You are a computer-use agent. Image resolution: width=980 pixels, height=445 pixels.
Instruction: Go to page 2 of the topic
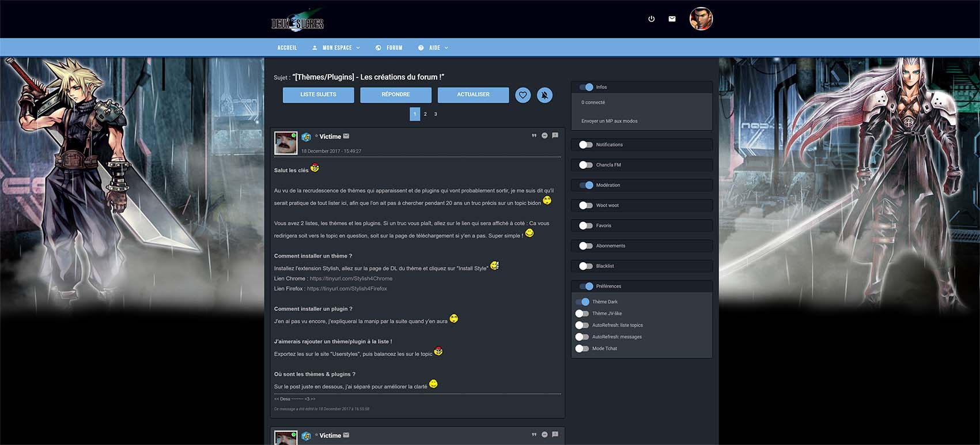[x=425, y=114]
